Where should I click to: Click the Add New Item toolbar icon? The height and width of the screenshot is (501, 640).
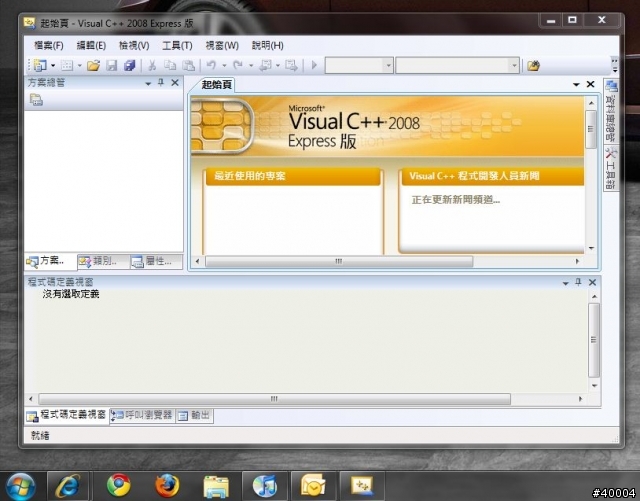pyautogui.click(x=67, y=65)
